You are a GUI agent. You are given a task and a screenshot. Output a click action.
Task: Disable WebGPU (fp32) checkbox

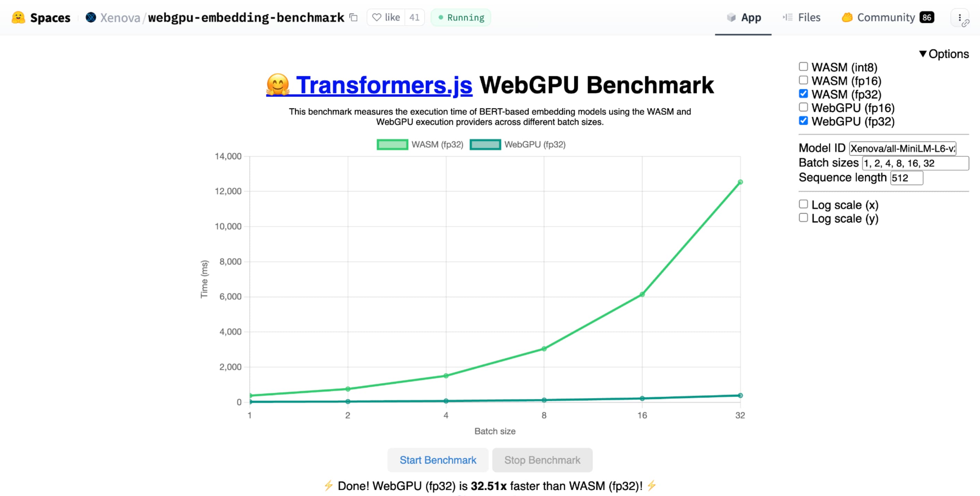[x=803, y=121]
